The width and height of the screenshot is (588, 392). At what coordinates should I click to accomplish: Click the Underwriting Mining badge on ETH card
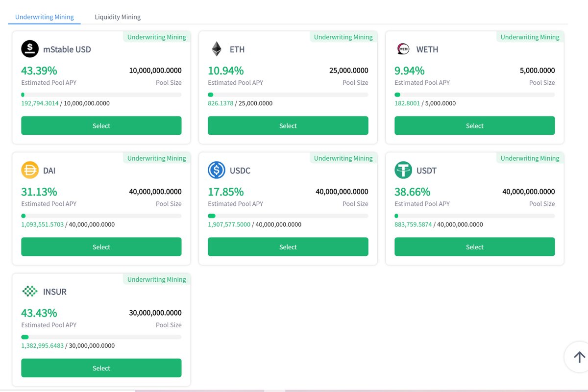(x=343, y=37)
